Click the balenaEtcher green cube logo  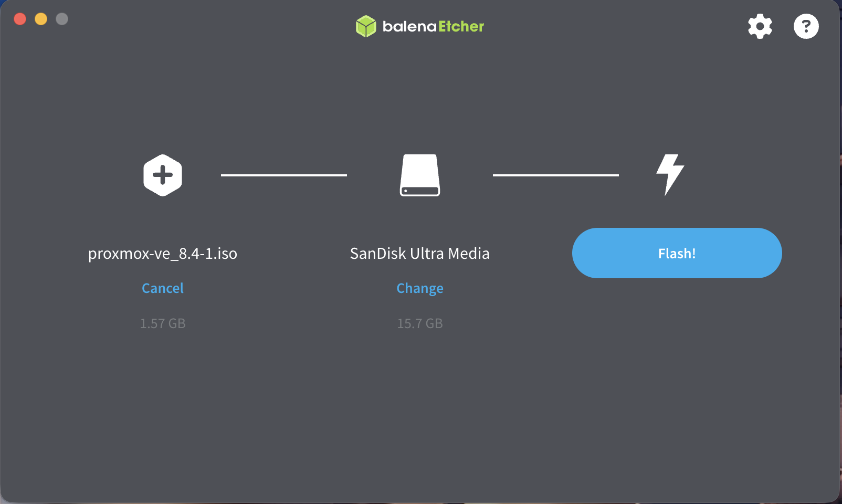pyautogui.click(x=366, y=26)
